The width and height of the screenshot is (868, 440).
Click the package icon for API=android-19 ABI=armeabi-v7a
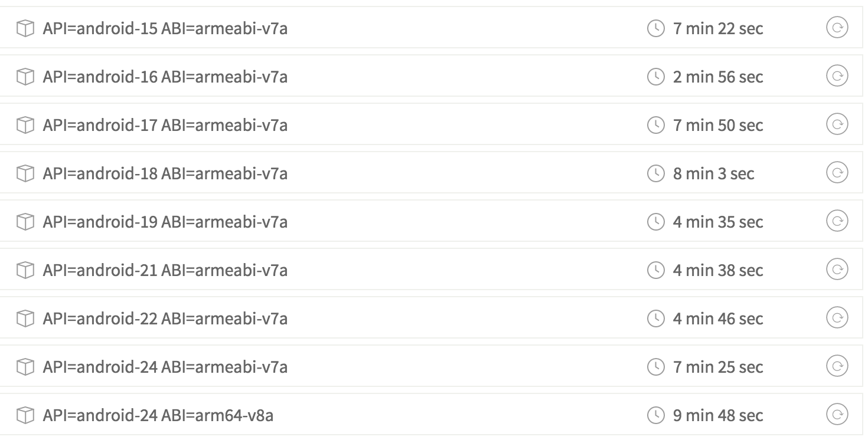click(x=26, y=221)
